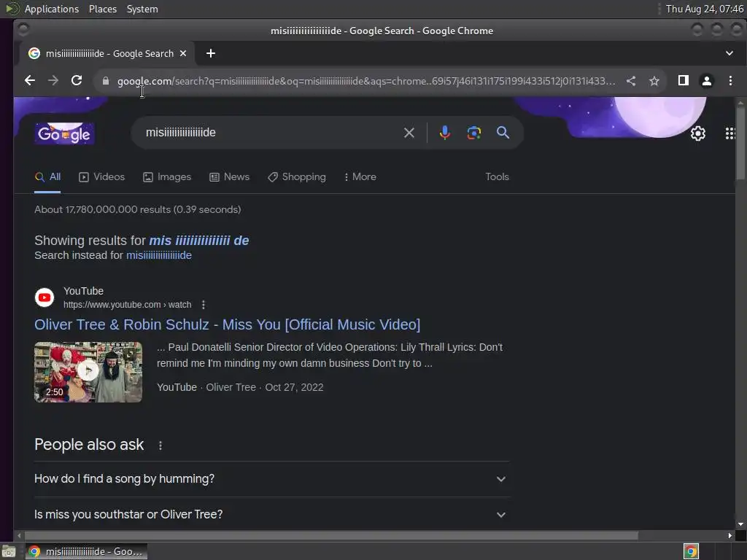Viewport: 747px width, 560px height.
Task: Click the YouTube favicon of the result
Action: [44, 297]
